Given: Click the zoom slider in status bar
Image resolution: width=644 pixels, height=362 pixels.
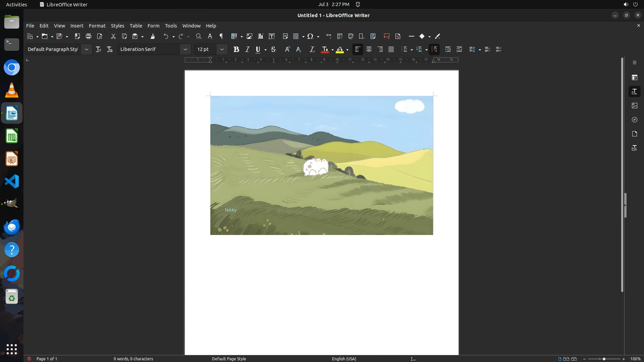Looking at the screenshot, I should coord(604,359).
